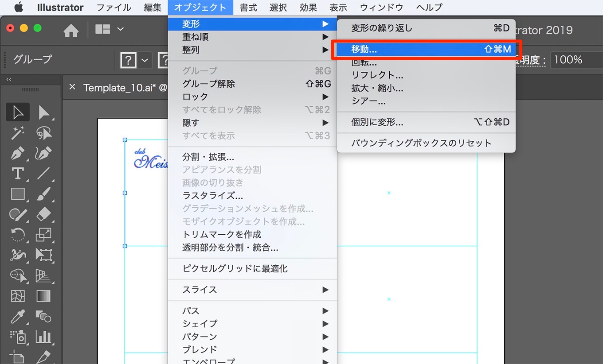Select the Line Segment tool
603x364 pixels.
click(x=43, y=174)
